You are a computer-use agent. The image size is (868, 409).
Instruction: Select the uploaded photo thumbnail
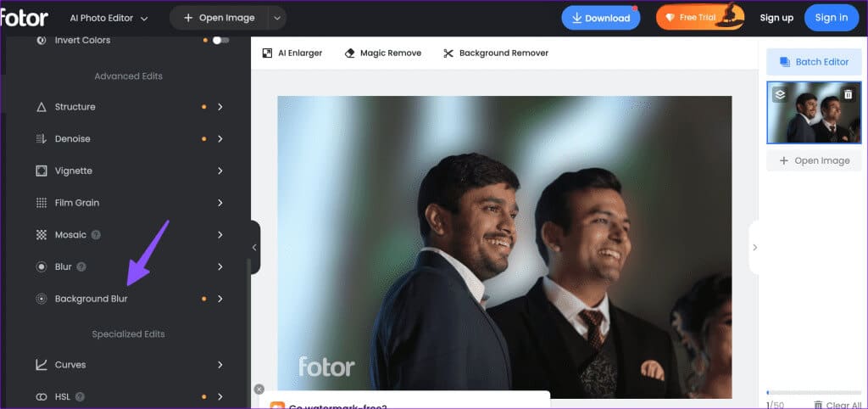pyautogui.click(x=814, y=113)
